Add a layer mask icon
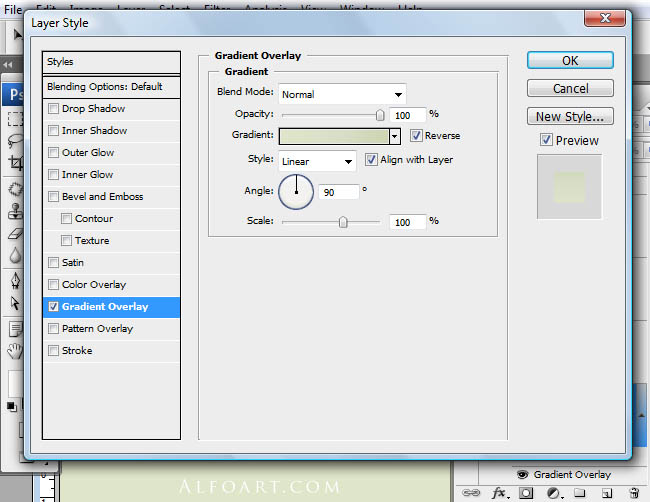 click(x=526, y=493)
